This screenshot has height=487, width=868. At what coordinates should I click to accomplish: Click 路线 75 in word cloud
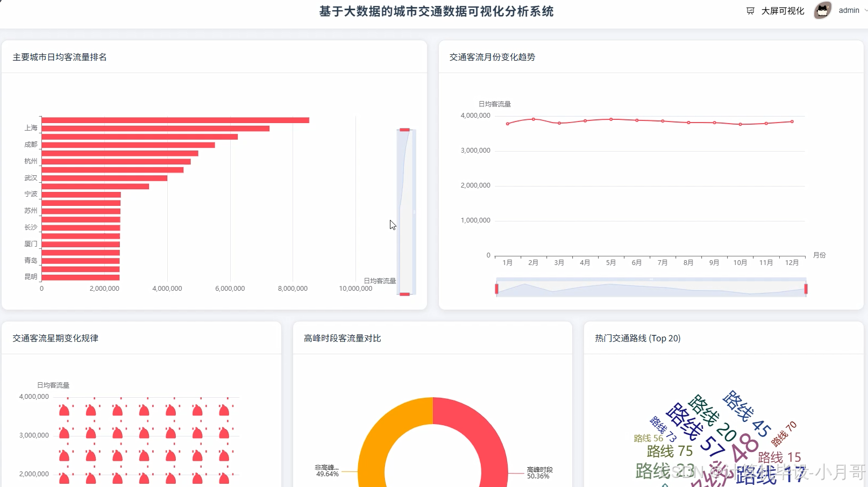tap(670, 451)
